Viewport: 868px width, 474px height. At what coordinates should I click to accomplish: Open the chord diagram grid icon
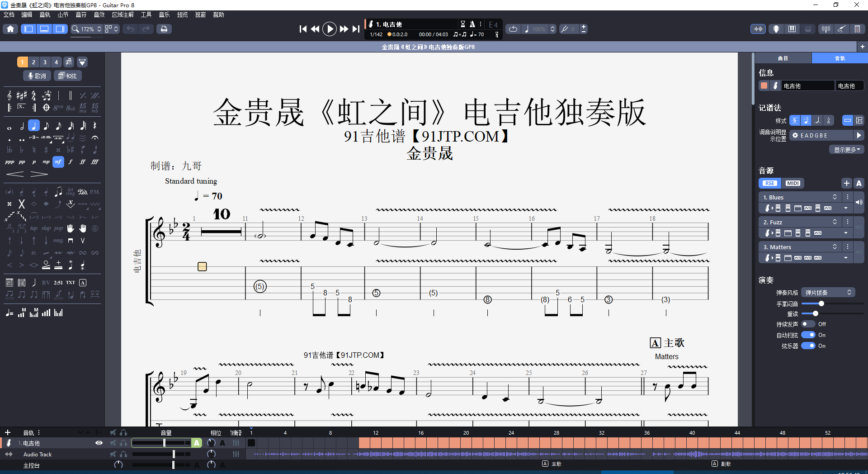point(9,283)
